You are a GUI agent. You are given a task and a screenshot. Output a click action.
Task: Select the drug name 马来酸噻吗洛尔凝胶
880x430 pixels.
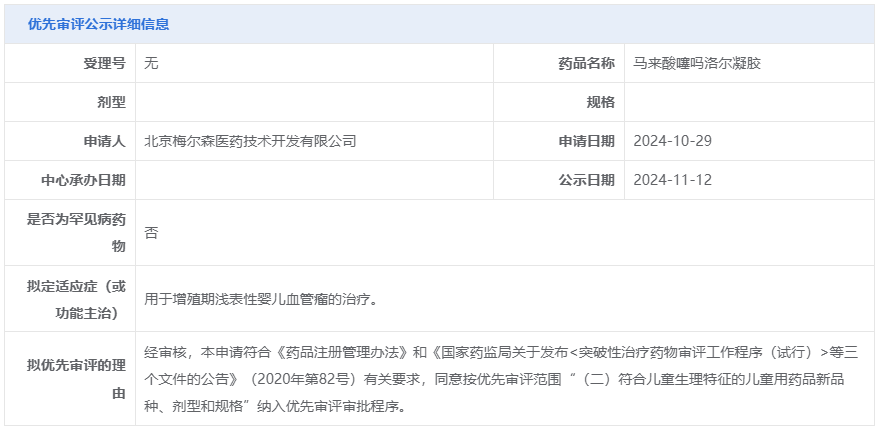(698, 63)
